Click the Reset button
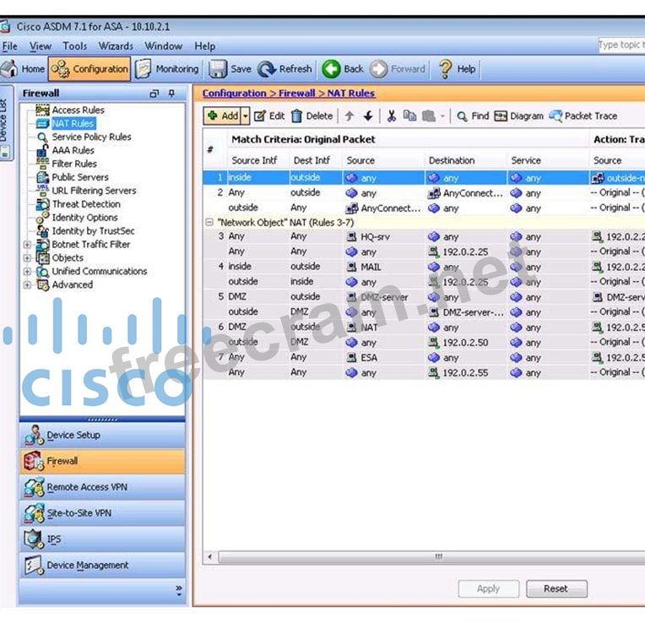This screenshot has height=644, width=645. (x=556, y=589)
